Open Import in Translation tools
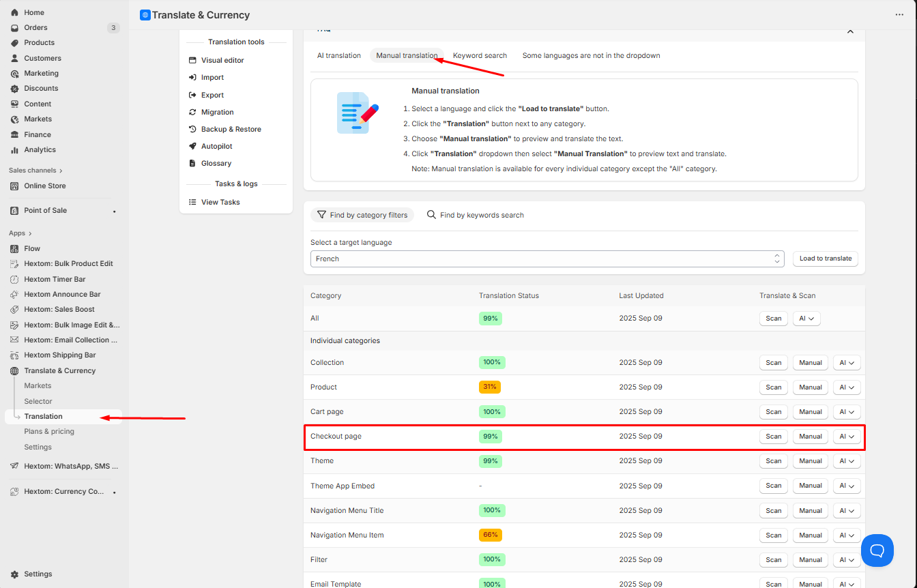The image size is (917, 588). 212,78
